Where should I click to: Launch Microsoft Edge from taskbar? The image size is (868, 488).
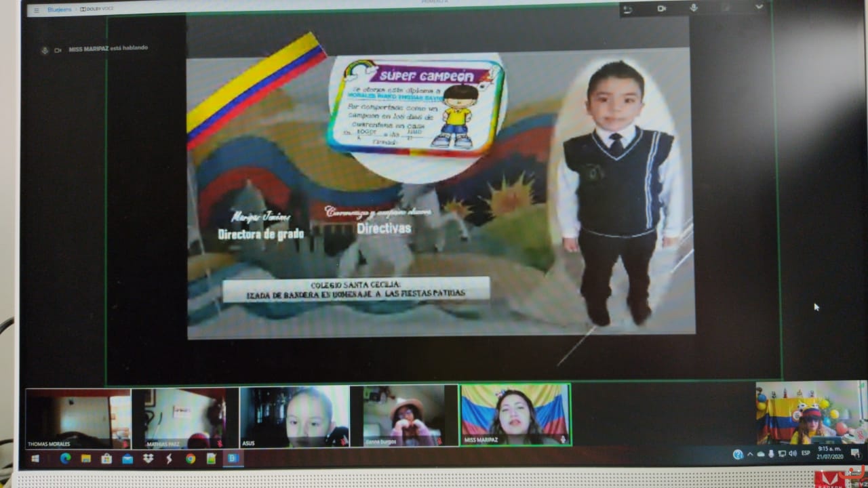[65, 459]
